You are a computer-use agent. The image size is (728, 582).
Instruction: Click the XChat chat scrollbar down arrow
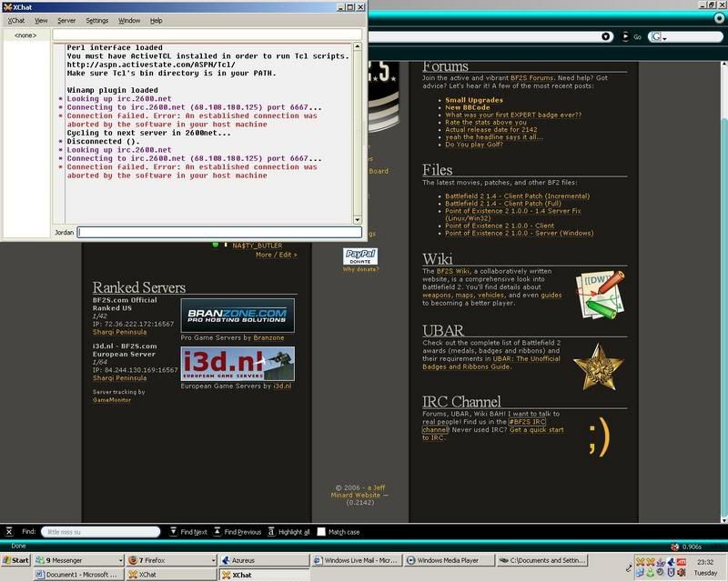click(x=357, y=220)
